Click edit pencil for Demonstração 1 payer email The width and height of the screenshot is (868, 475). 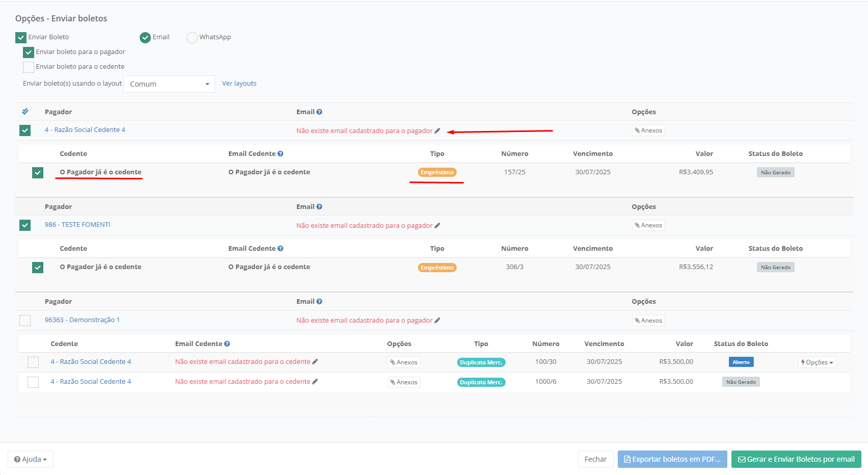[437, 321]
